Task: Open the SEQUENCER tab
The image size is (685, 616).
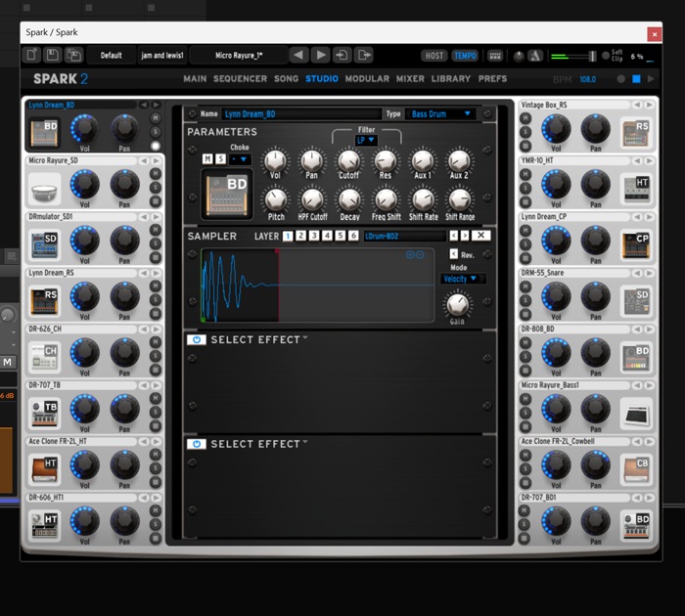Action: coord(240,78)
